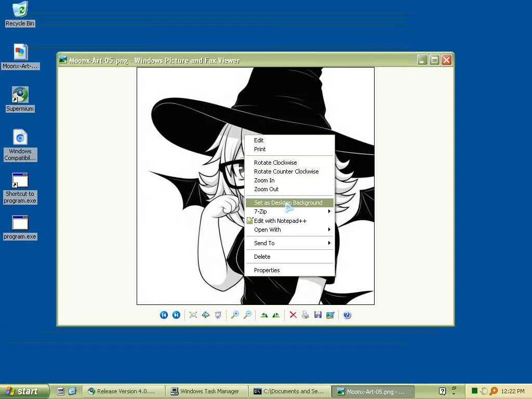The height and width of the screenshot is (399, 532).
Task: Choose Edit with Notepad++
Action: pyautogui.click(x=289, y=220)
